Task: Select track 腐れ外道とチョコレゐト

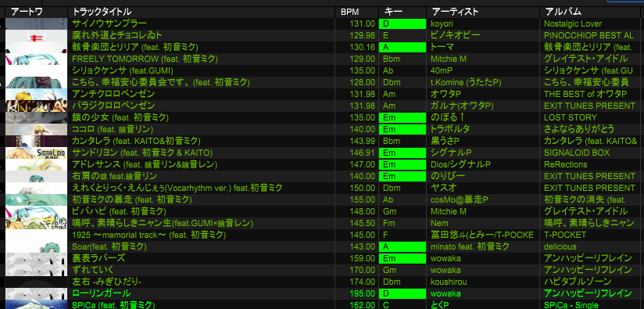Action: point(117,35)
